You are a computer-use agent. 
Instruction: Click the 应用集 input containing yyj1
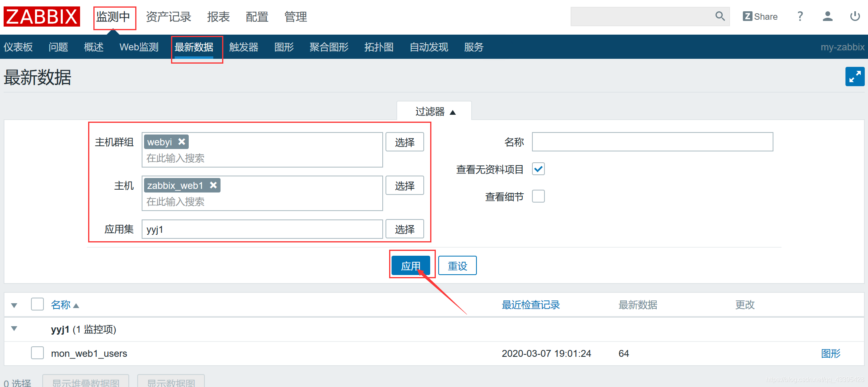click(x=262, y=229)
